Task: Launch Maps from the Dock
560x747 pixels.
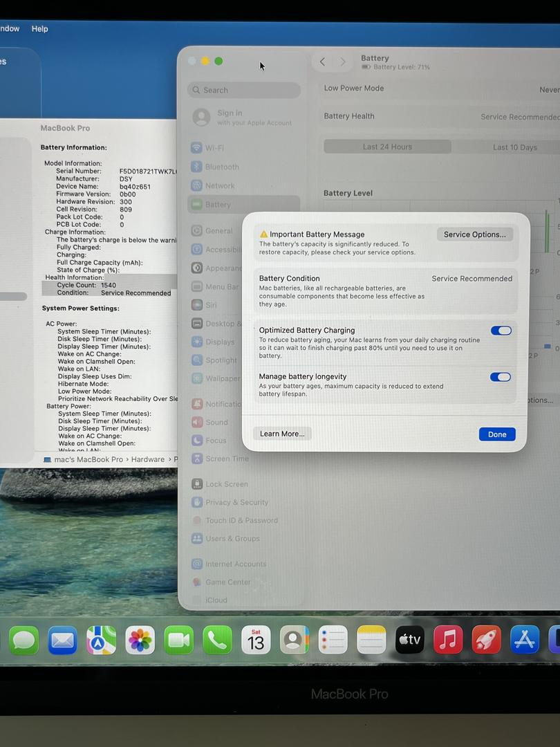Action: (101, 640)
